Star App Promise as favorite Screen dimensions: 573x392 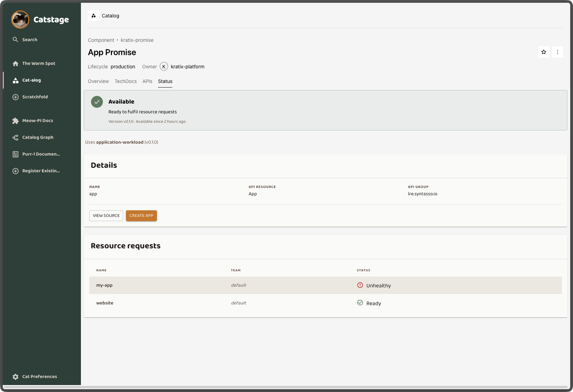coord(544,52)
